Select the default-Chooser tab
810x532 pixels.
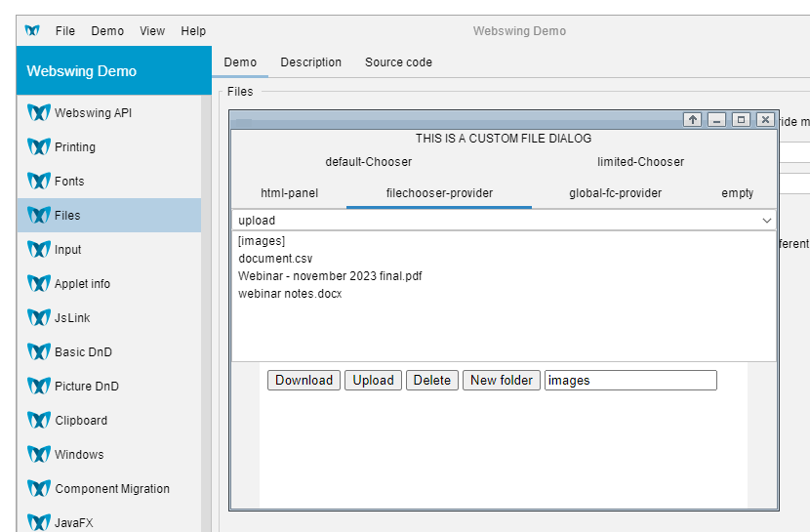coord(368,162)
